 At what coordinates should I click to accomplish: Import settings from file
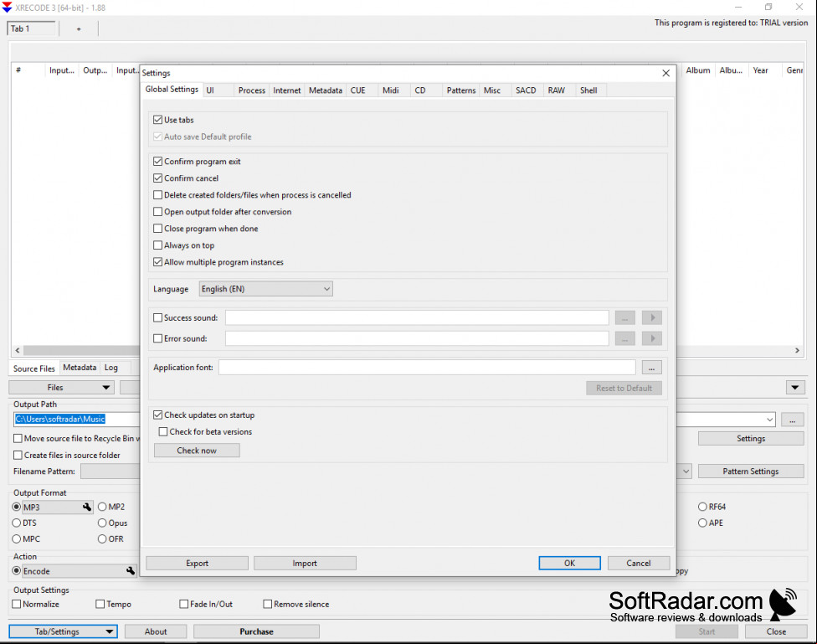[x=305, y=563]
